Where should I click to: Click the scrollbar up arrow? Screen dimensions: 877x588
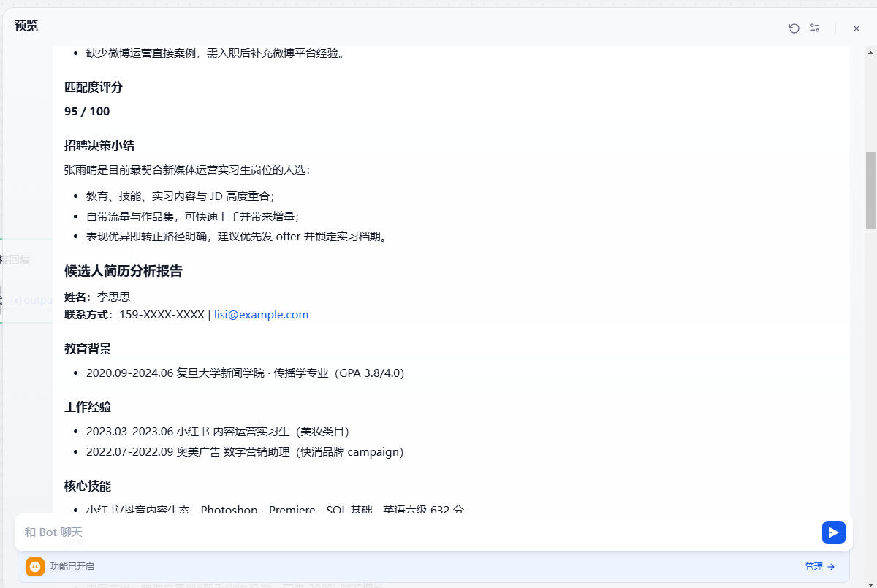870,52
